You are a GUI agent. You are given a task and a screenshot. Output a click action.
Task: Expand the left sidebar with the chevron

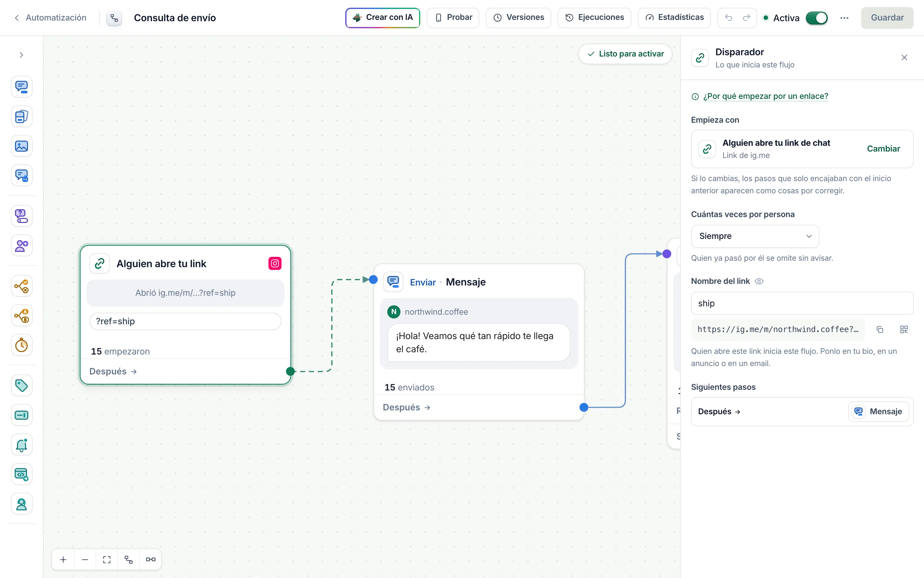(x=21, y=55)
